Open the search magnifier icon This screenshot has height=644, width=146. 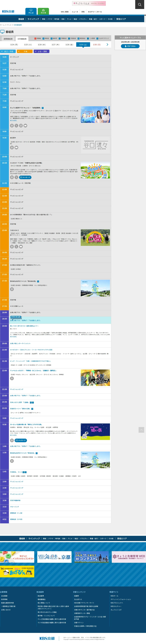[139, 4]
